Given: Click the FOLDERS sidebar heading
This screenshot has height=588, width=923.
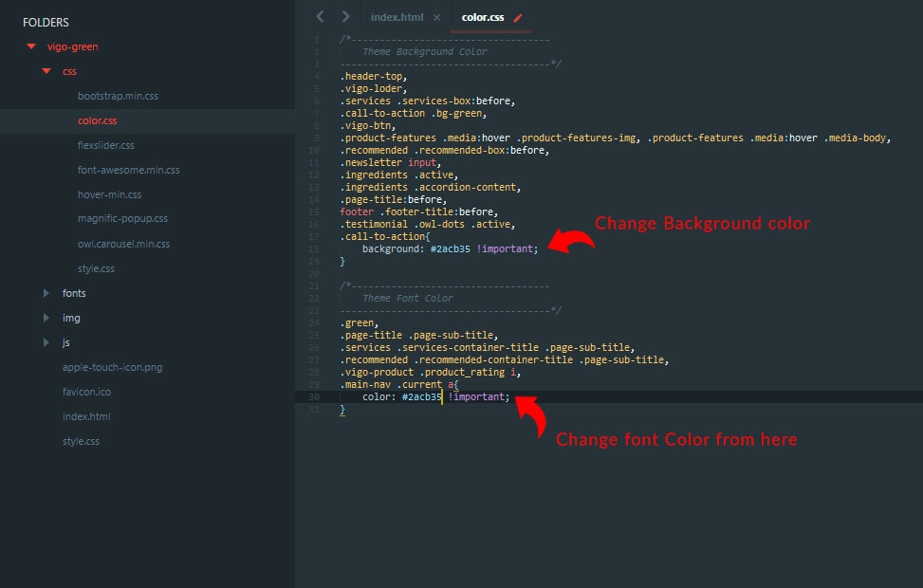Looking at the screenshot, I should (x=46, y=23).
